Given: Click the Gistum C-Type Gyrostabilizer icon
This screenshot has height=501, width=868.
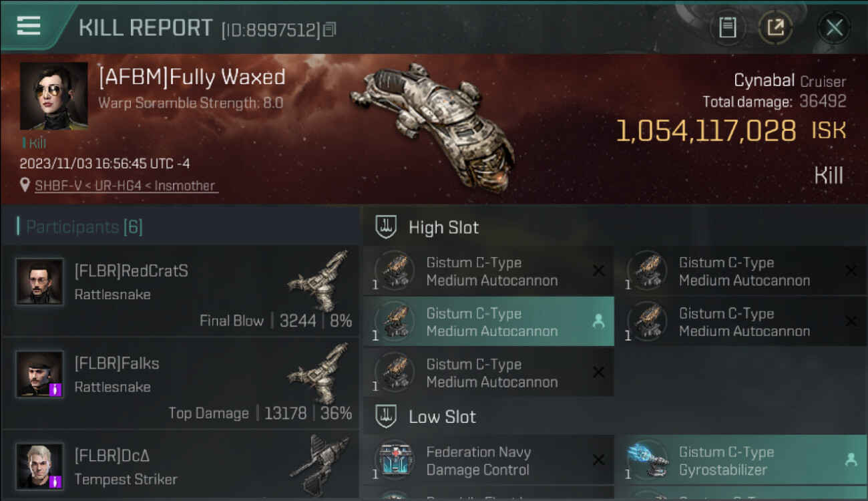Looking at the screenshot, I should click(x=646, y=460).
